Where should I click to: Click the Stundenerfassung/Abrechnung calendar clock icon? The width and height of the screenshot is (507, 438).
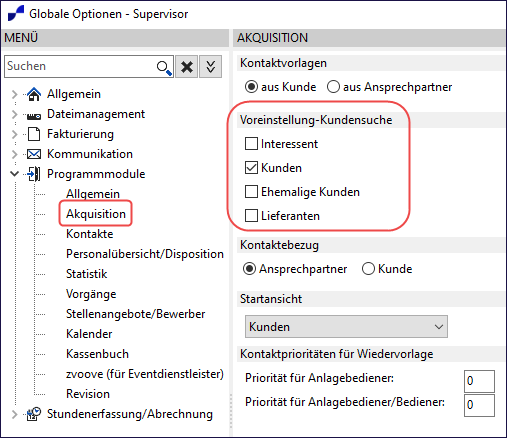point(34,414)
